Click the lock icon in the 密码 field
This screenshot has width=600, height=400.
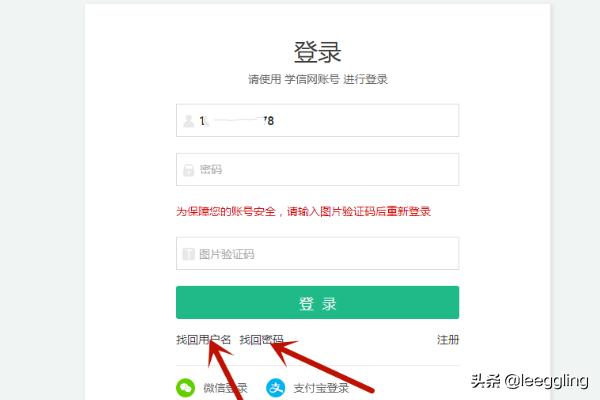pos(188,170)
